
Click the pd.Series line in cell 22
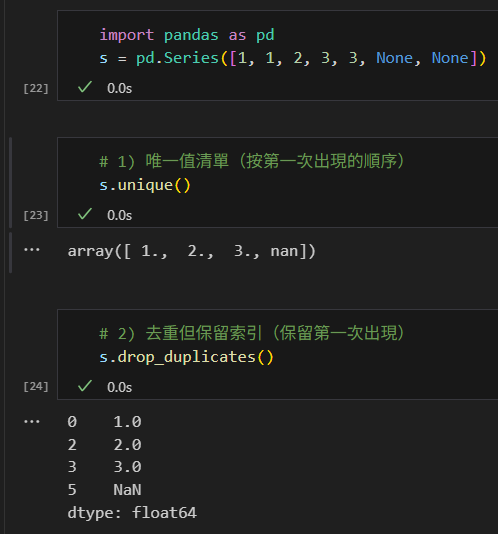tap(293, 58)
